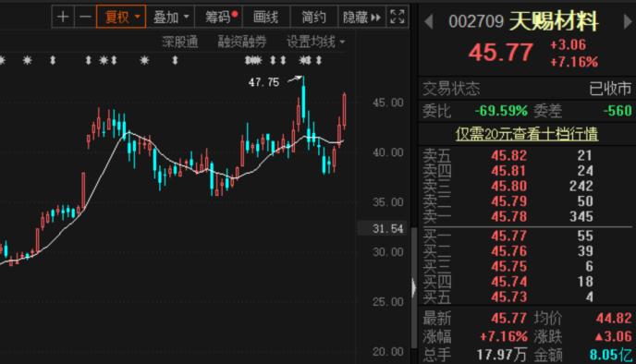Expand the 设置均线 dropdown
Image resolution: width=636 pixels, height=364 pixels.
tap(315, 42)
